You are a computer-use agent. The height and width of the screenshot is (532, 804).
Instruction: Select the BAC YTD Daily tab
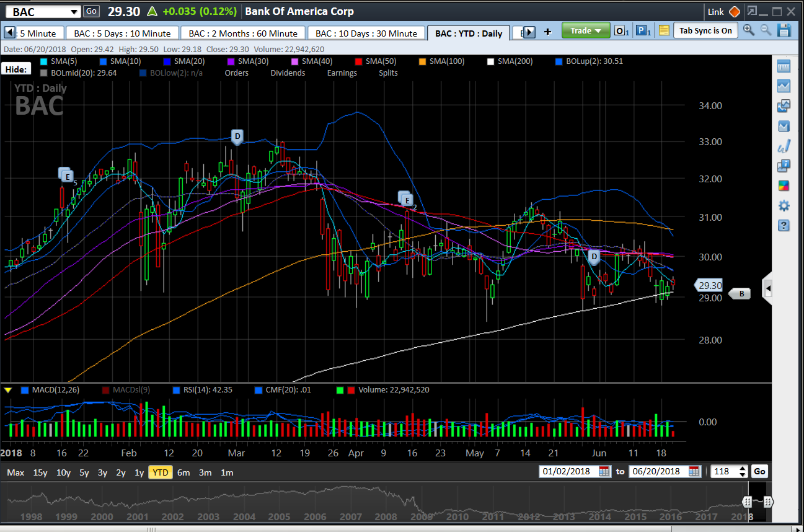coord(469,33)
